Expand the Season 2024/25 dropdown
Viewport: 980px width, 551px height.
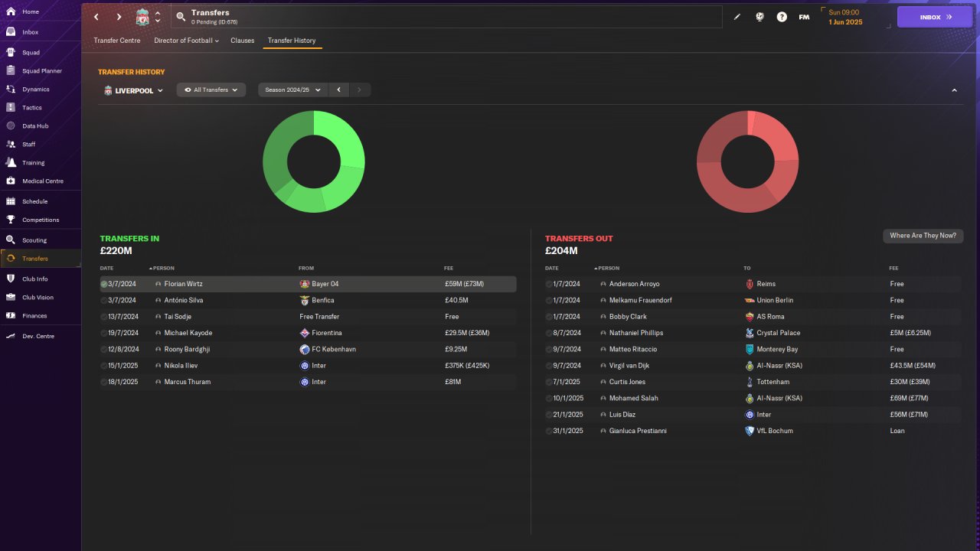coord(292,90)
